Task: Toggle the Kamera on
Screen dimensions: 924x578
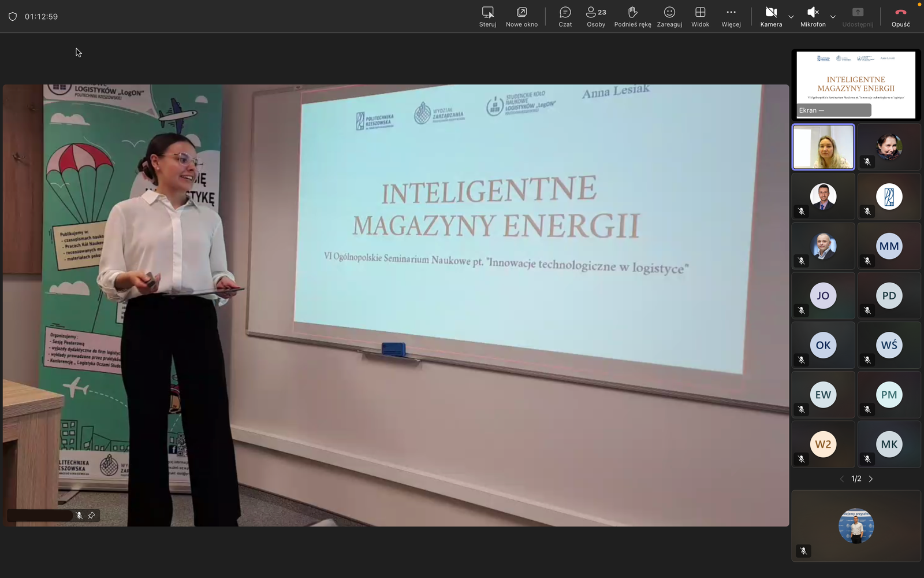Action: click(x=771, y=17)
